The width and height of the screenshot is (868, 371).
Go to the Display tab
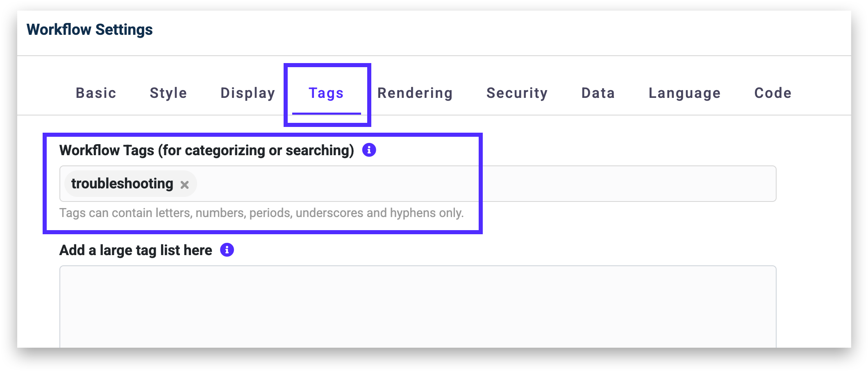(248, 93)
